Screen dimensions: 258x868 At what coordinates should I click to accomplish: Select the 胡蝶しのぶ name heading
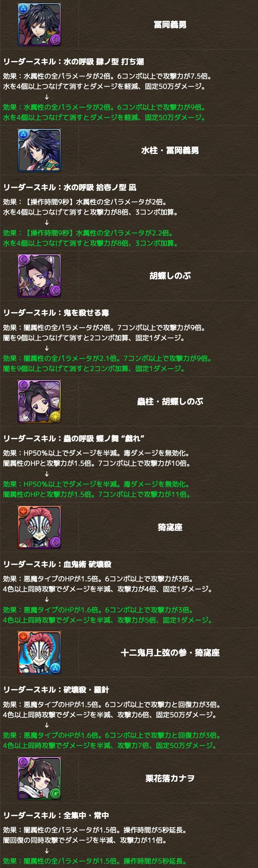click(x=170, y=276)
